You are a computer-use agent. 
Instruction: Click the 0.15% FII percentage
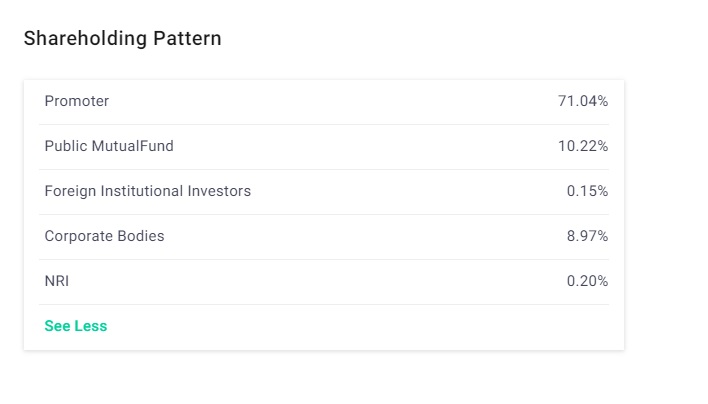pyautogui.click(x=587, y=191)
